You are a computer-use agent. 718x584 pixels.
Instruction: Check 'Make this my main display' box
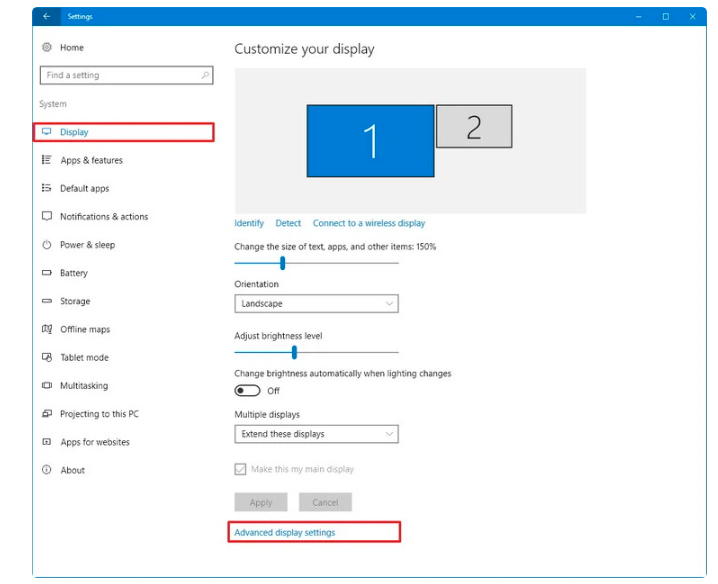coord(240,469)
